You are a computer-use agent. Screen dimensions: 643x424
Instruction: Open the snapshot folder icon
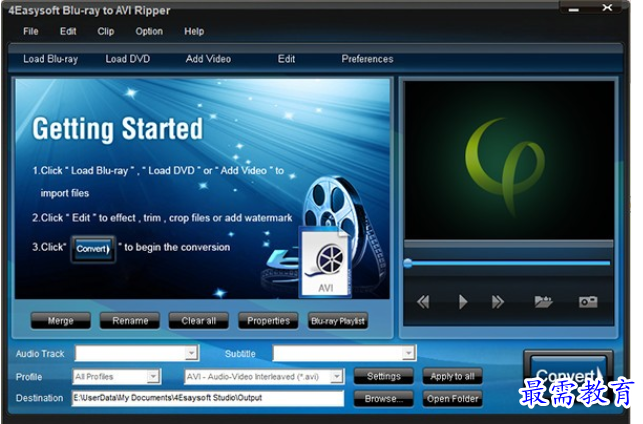pyautogui.click(x=543, y=302)
